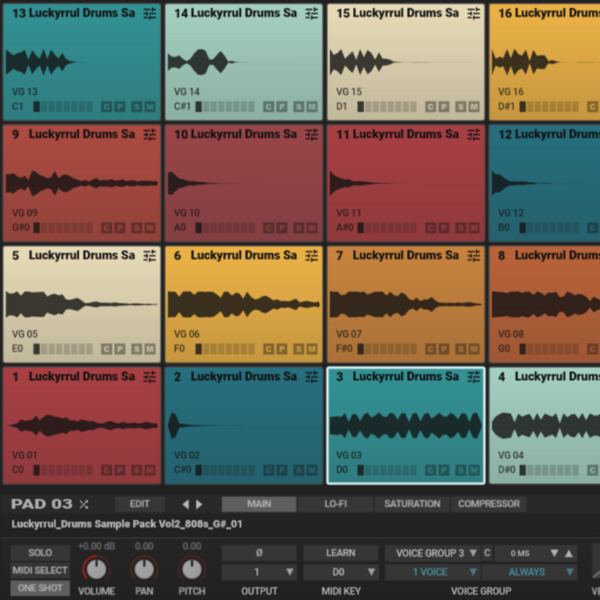Screen dimensions: 600x600
Task: Click the P paste icon on pad 3
Action: [443, 470]
